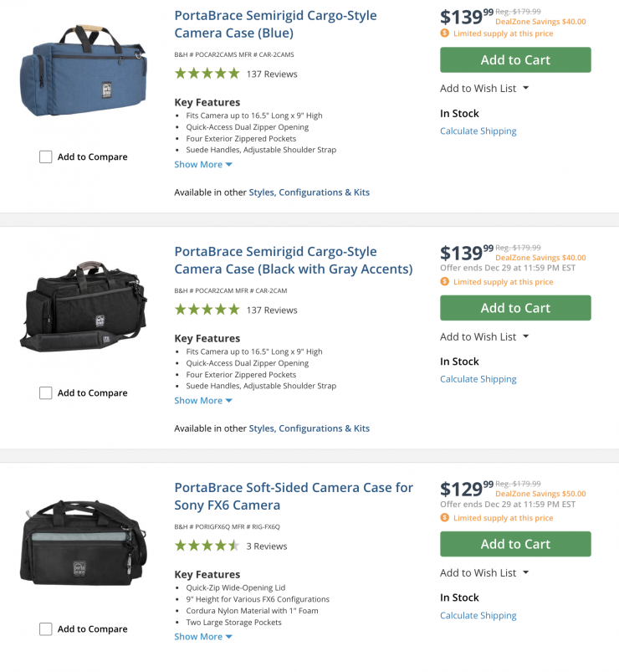Click the limited supply dollar icon on the blue case
This screenshot has height=672, width=619.
(x=445, y=33)
